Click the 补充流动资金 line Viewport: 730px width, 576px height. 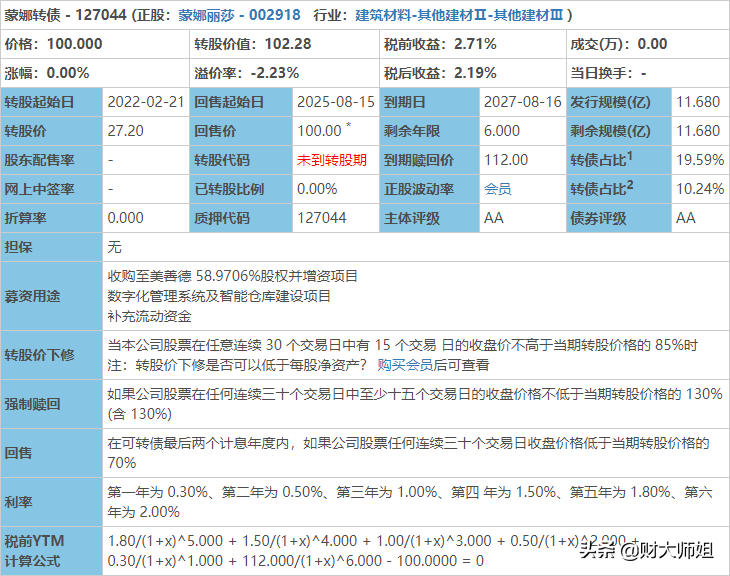pyautogui.click(x=149, y=316)
